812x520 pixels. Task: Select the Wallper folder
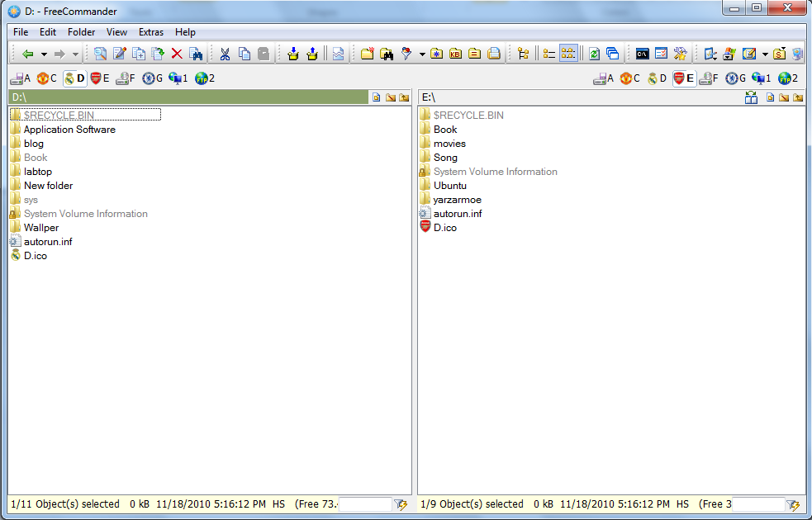point(41,228)
